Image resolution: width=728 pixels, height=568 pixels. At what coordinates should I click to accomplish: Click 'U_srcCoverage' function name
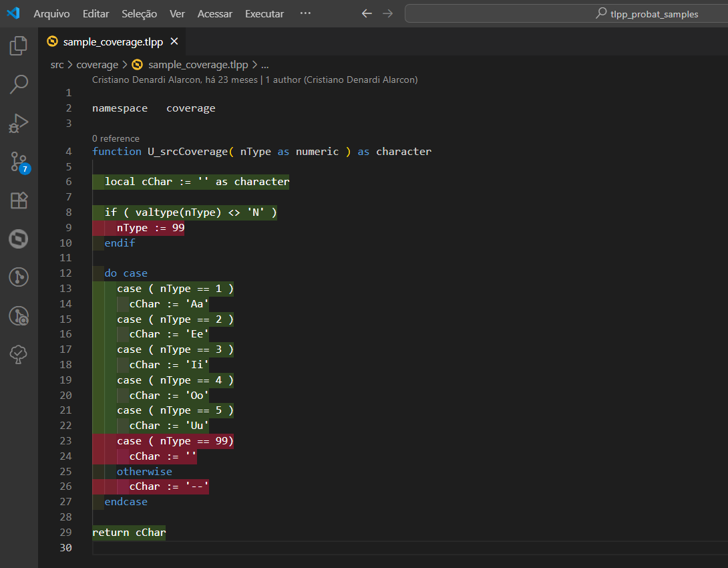188,152
